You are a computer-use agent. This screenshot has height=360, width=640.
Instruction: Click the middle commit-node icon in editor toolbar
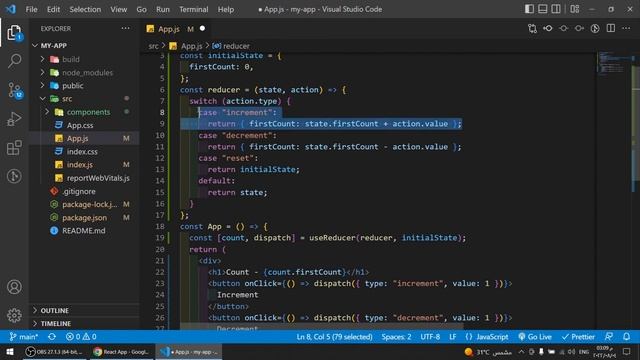564,29
